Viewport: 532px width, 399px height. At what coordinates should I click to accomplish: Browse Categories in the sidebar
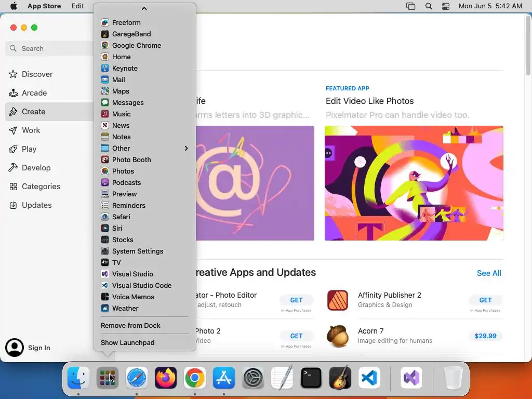[49, 187]
